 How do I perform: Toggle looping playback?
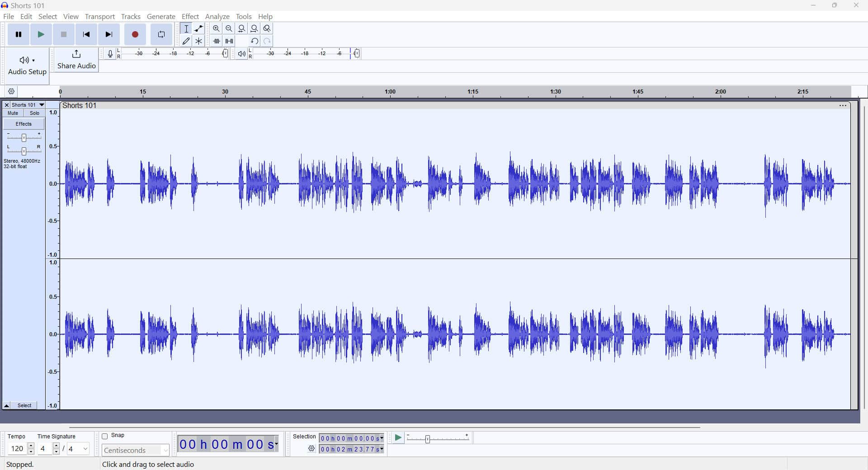(161, 34)
